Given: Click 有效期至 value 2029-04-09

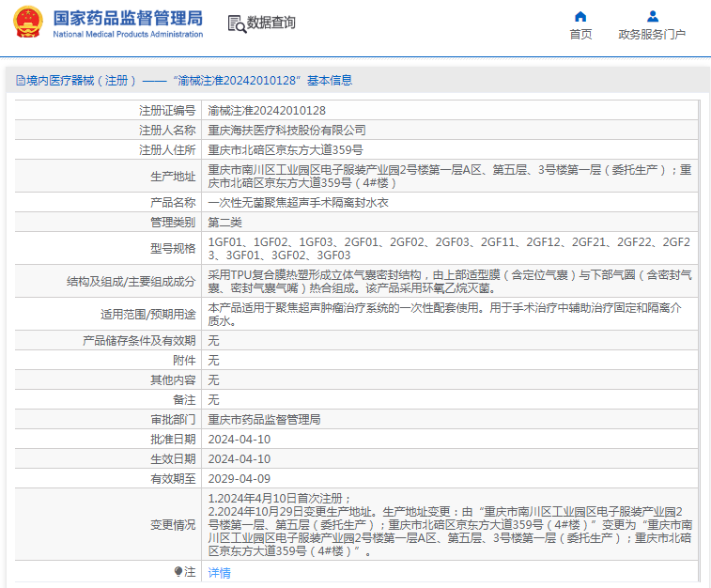Looking at the screenshot, I should point(239,479).
